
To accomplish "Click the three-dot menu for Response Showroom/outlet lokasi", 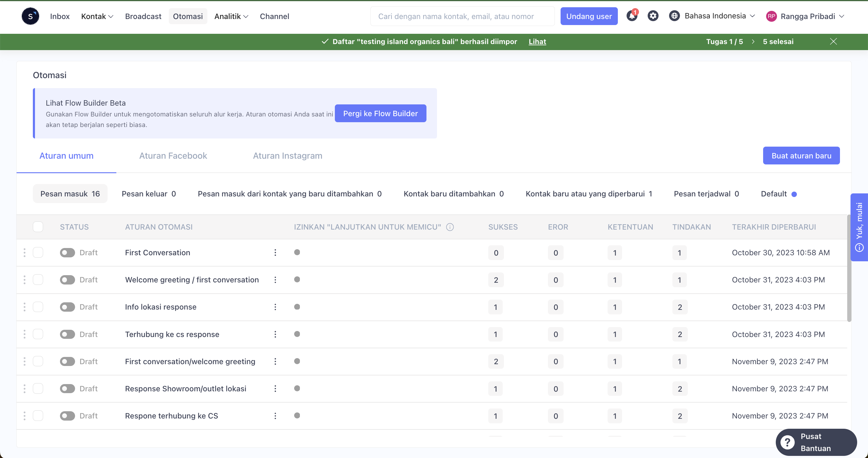I will coord(275,389).
